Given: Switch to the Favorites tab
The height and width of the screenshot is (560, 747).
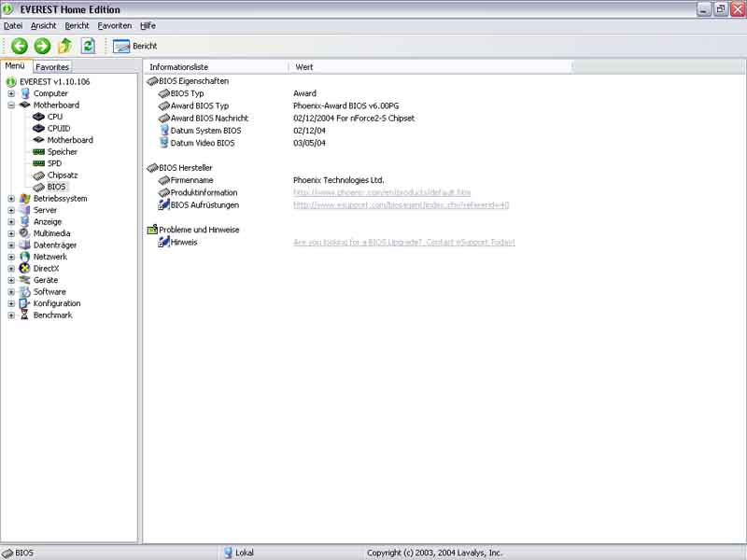Looking at the screenshot, I should pos(52,67).
